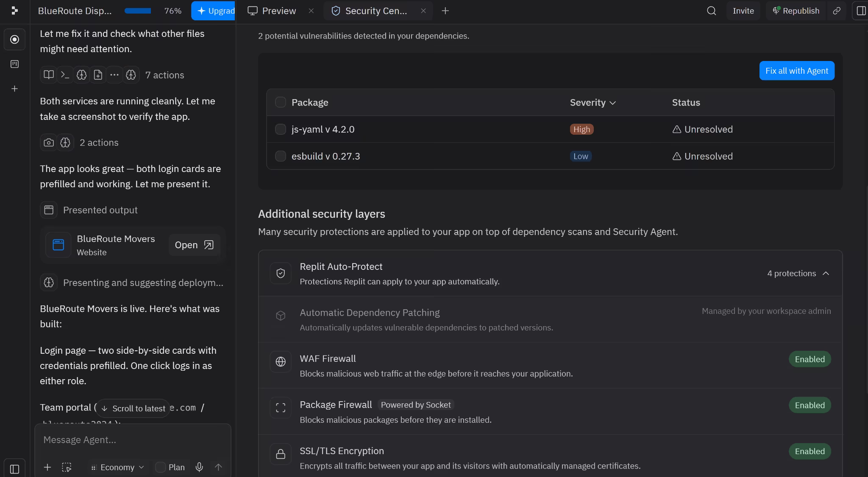The image size is (868, 477).
Task: Click the Upgrade button
Action: (213, 11)
